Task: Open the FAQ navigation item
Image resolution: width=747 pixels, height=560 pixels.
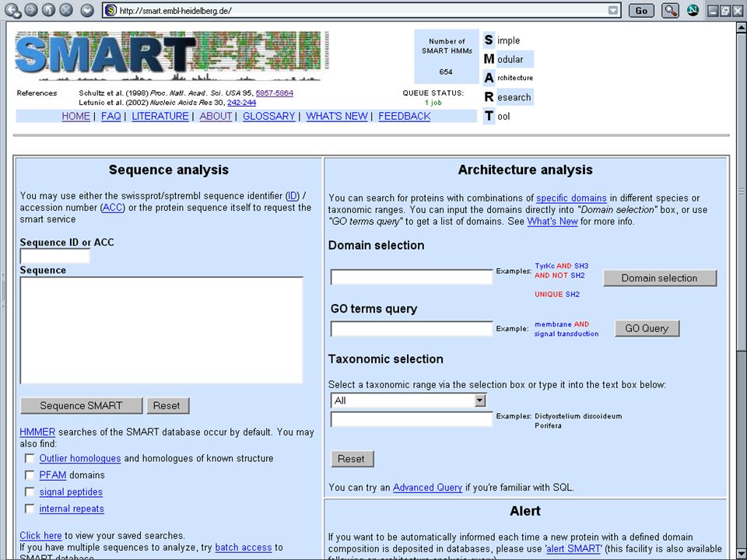Action: click(111, 116)
